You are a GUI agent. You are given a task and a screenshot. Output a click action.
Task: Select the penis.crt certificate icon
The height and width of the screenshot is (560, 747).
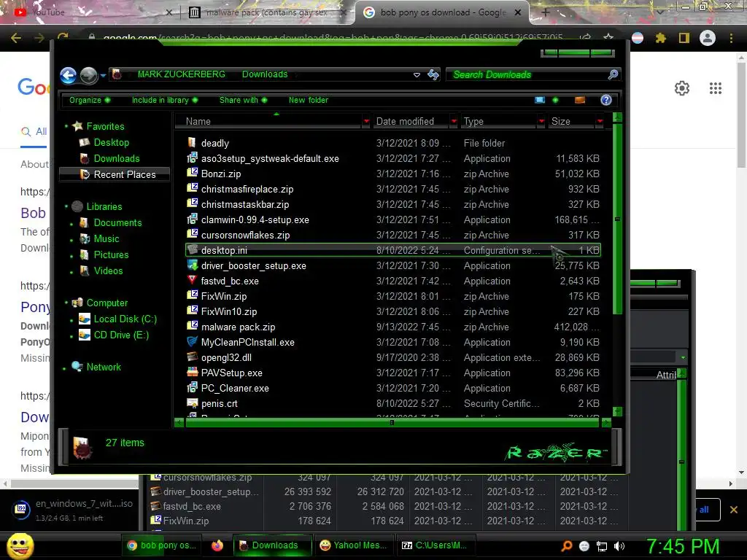click(x=192, y=402)
